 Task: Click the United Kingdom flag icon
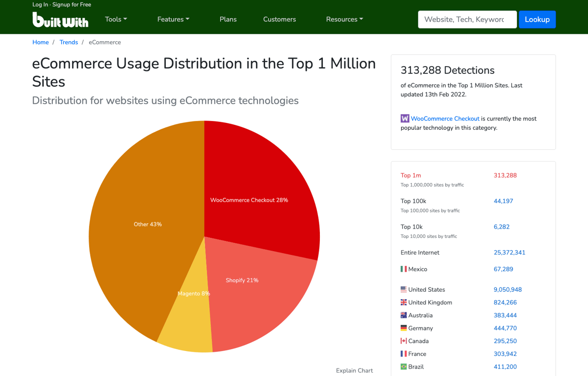[404, 303]
